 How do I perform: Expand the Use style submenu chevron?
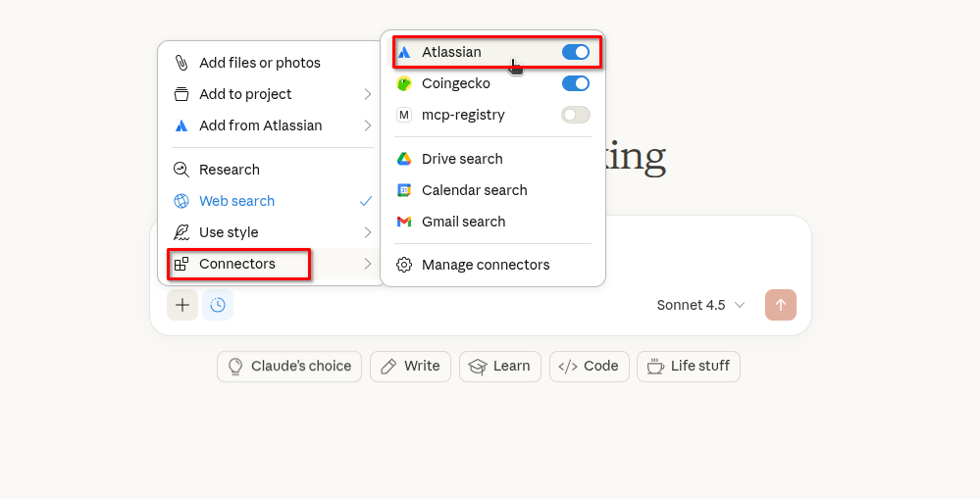(368, 232)
